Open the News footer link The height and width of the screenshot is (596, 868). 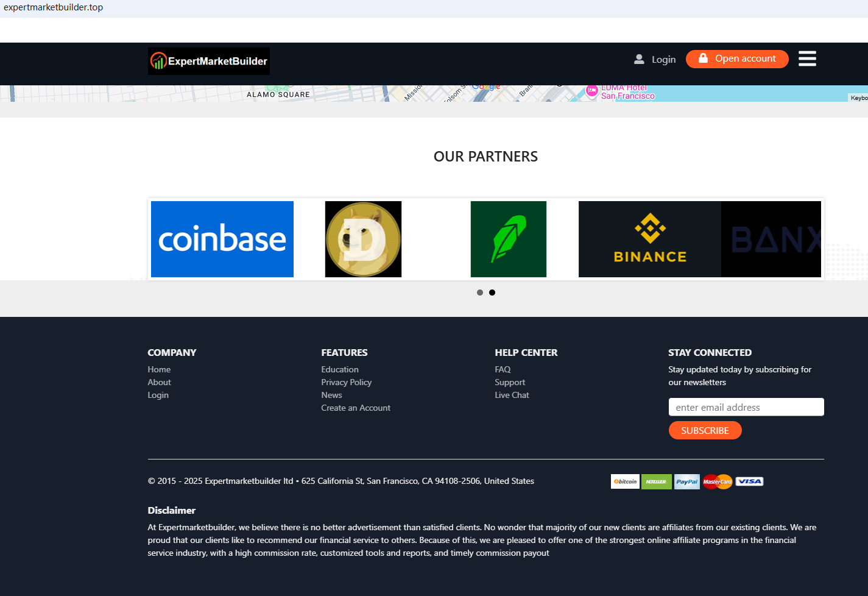(x=331, y=395)
